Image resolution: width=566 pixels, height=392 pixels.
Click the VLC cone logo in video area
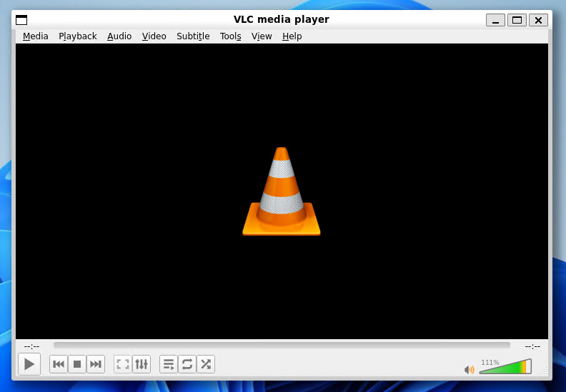tap(281, 191)
